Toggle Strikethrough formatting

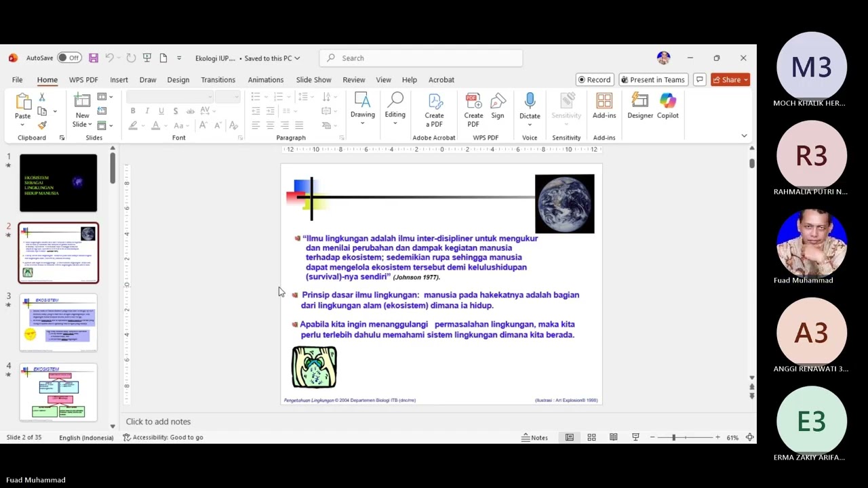189,111
